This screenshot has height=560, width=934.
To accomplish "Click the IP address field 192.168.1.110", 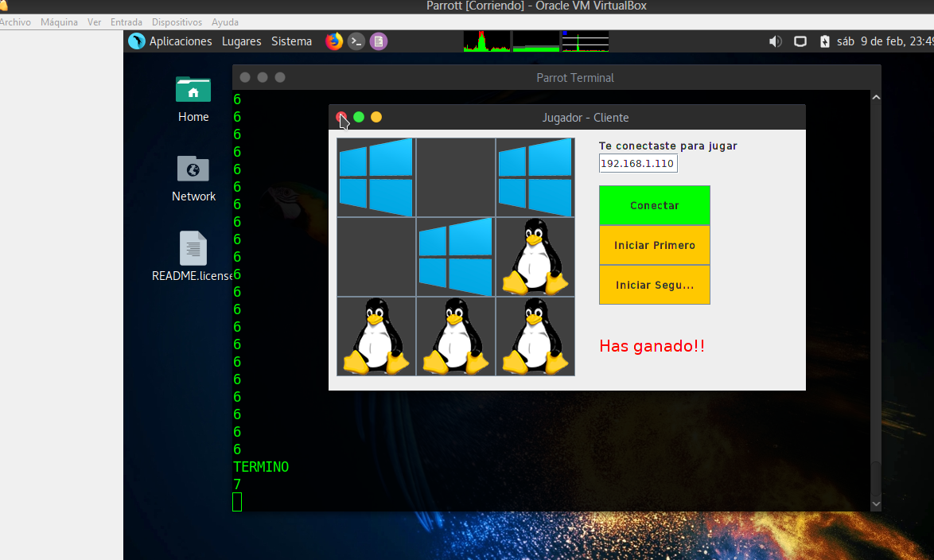I will [638, 163].
